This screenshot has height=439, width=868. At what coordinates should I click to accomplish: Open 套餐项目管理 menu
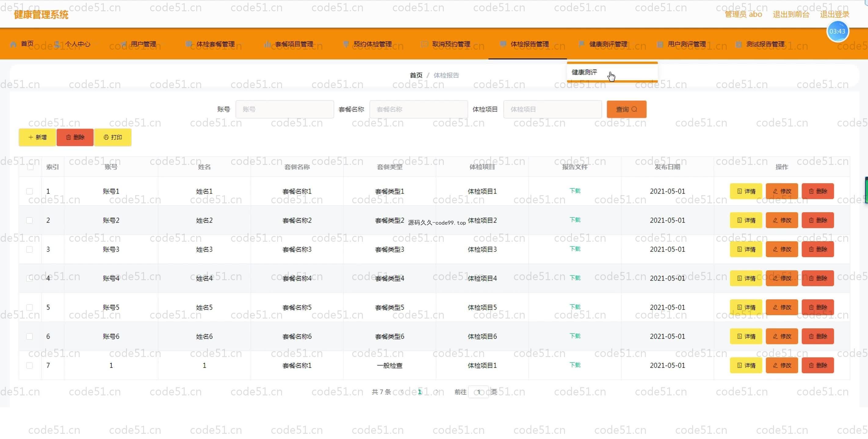[x=289, y=44]
